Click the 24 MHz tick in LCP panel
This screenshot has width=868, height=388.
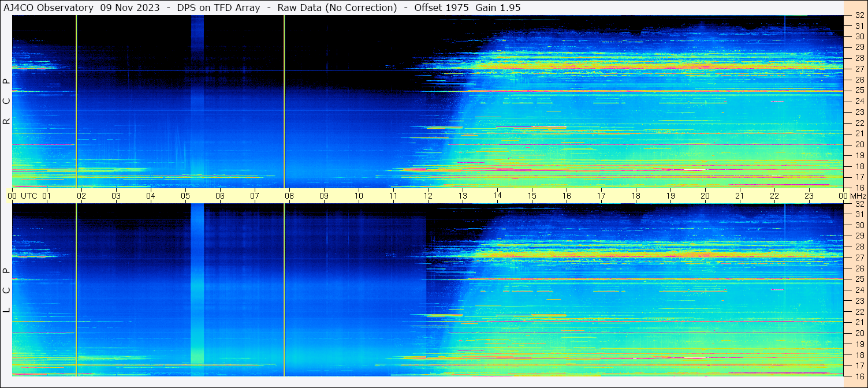coord(859,290)
